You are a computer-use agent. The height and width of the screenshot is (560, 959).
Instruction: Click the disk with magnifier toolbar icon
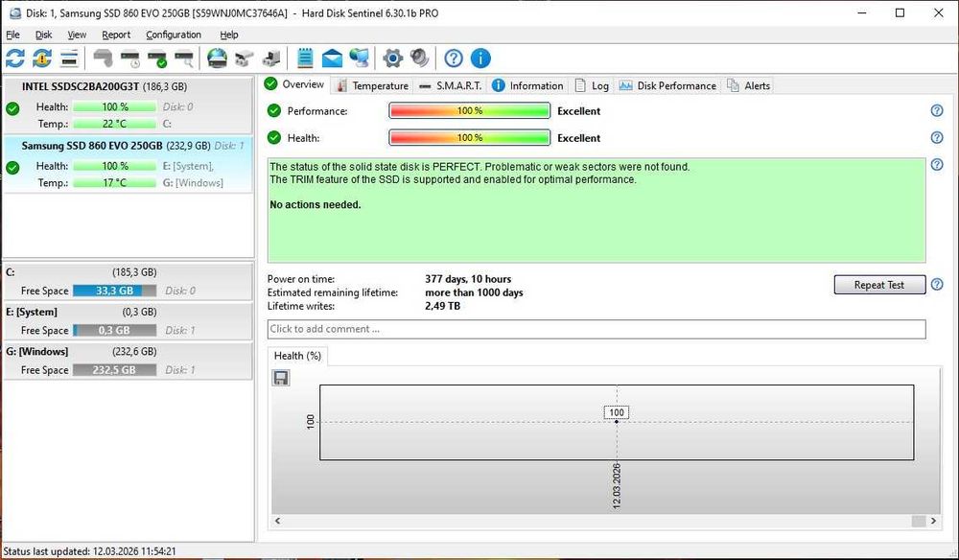[x=184, y=58]
